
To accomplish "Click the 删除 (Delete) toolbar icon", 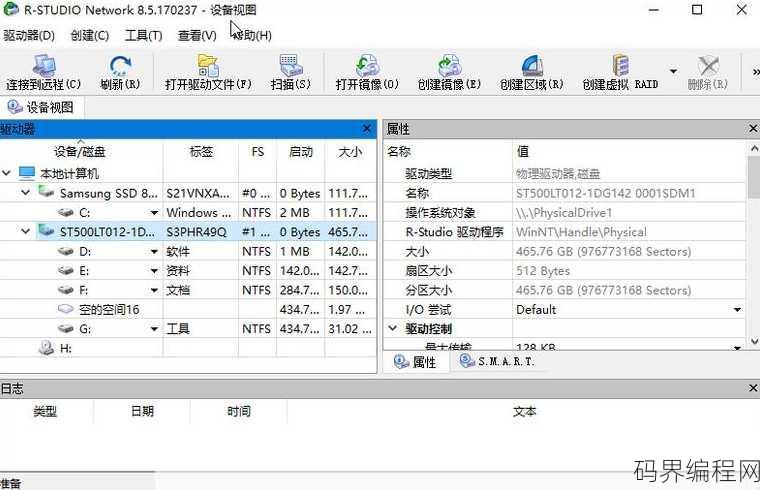I will pos(708,66).
